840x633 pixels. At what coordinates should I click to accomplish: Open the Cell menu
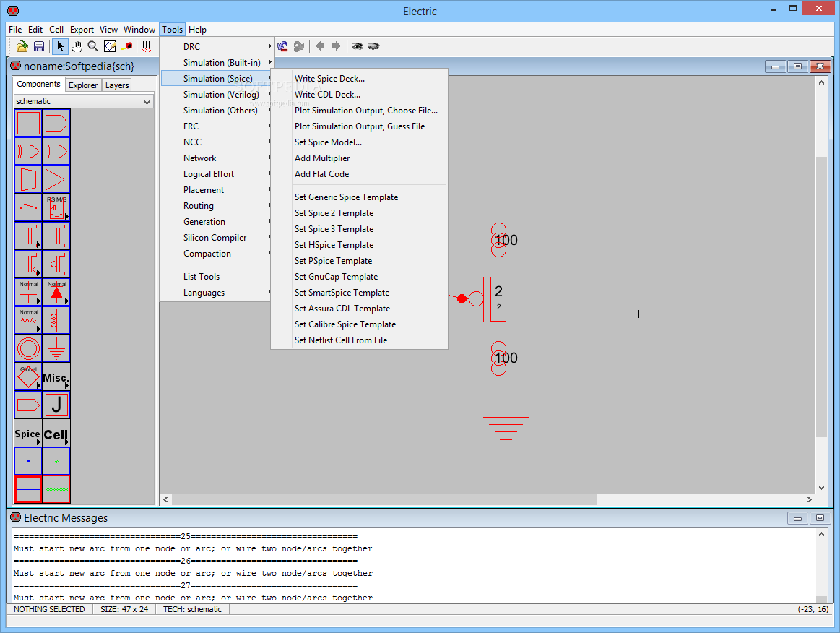click(x=56, y=30)
